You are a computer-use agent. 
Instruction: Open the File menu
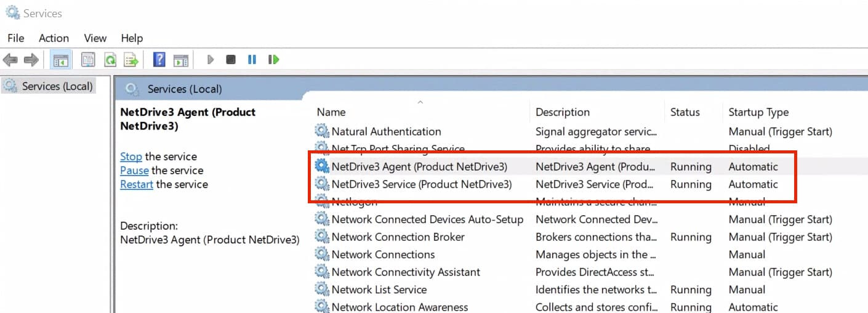click(16, 38)
